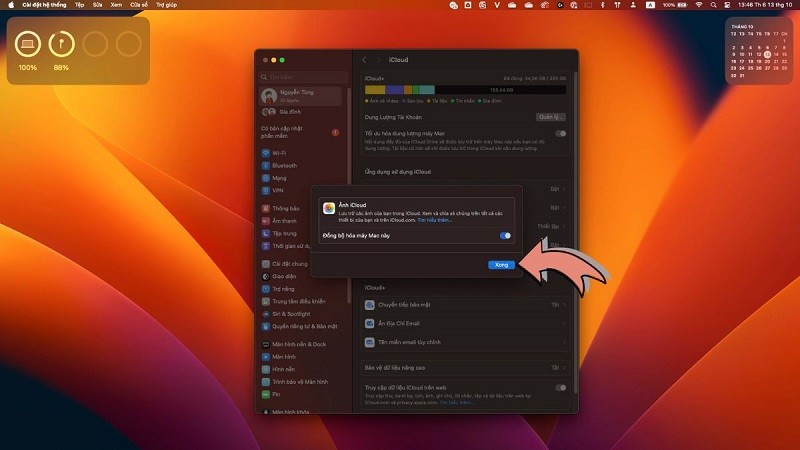Screen dimensions: 800x450
Task: Open the Tệp menu in the menu bar
Action: click(x=80, y=5)
